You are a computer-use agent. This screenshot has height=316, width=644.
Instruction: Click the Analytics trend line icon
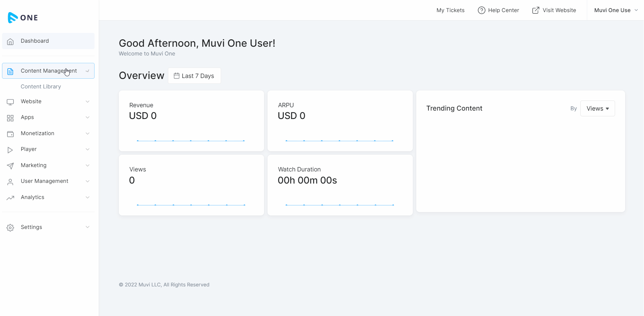pos(10,198)
